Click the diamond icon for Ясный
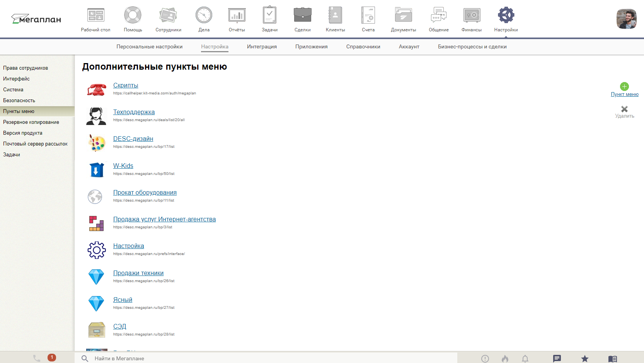This screenshot has width=644, height=363. 96,304
